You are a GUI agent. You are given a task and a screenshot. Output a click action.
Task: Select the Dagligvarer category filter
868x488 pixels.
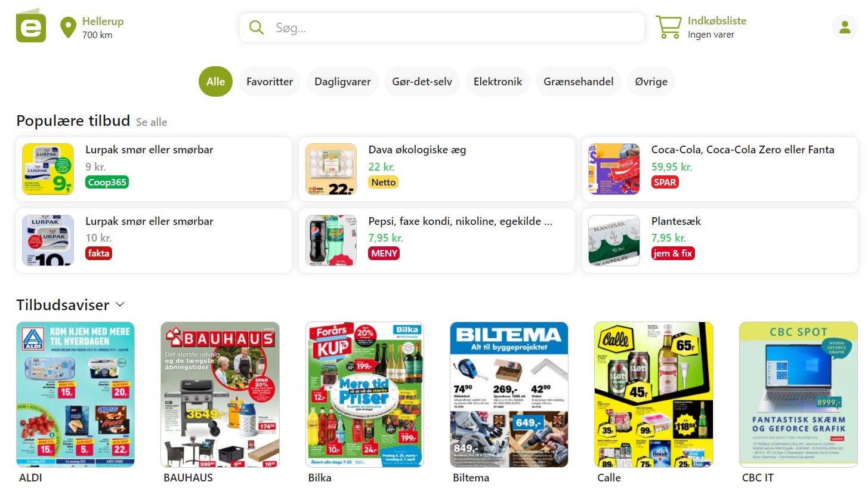tap(342, 82)
